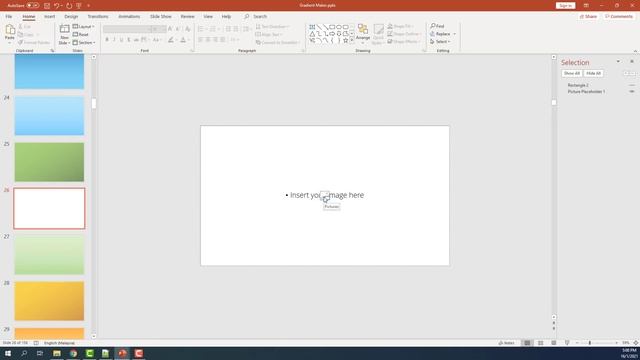The image size is (640, 360).
Task: Click the Reset slide icon
Action: pyautogui.click(x=75, y=35)
